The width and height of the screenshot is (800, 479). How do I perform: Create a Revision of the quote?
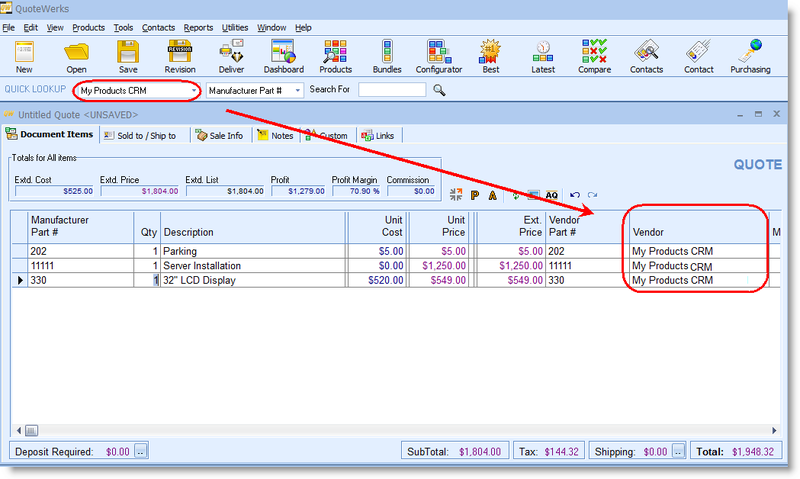click(180, 57)
